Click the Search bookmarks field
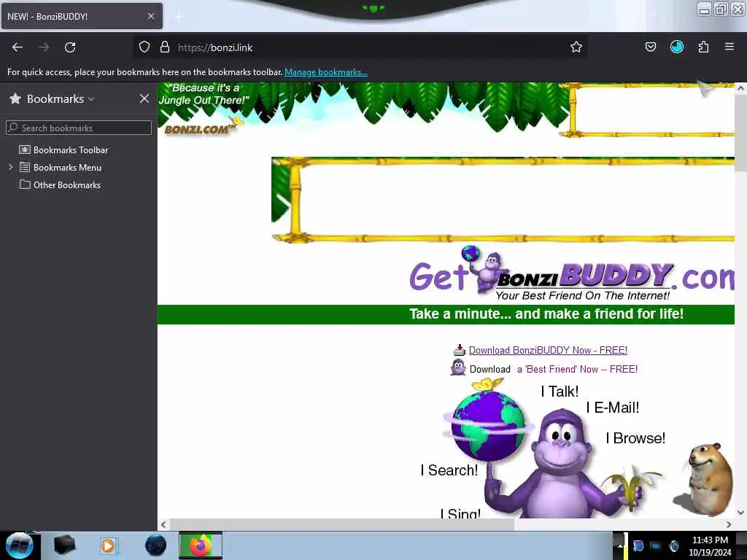The width and height of the screenshot is (747, 560). pyautogui.click(x=79, y=128)
